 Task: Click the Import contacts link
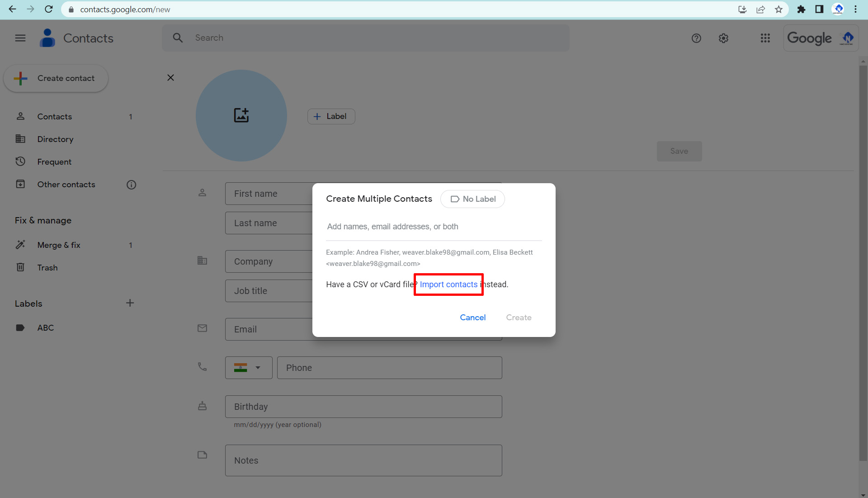point(448,285)
